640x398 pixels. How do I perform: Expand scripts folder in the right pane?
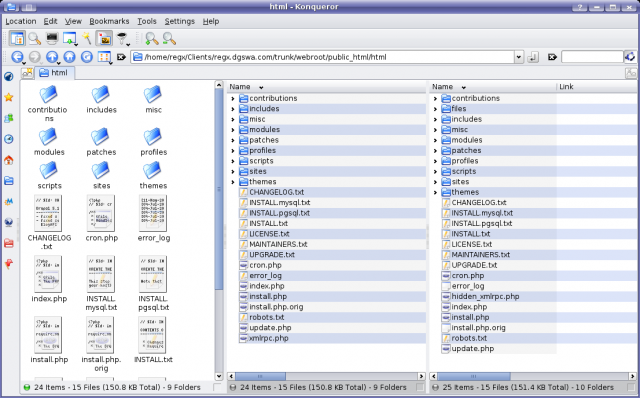tap(435, 171)
